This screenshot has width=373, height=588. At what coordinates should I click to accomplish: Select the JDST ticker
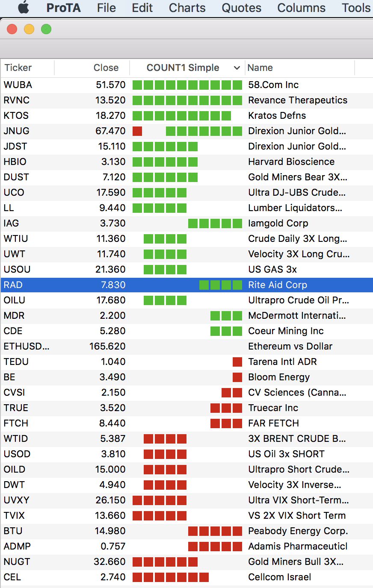click(x=15, y=146)
